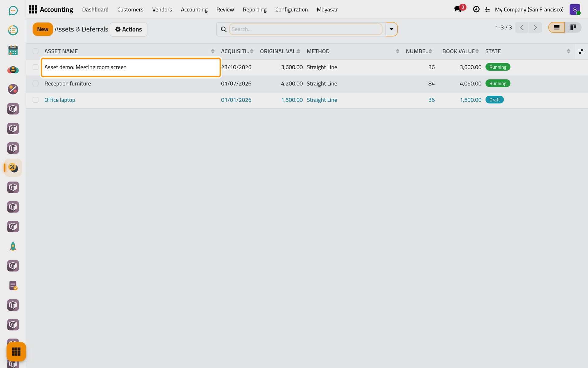The width and height of the screenshot is (588, 368).
Task: Check the Asset demo: Meeting room screen row
Action: [36, 67]
